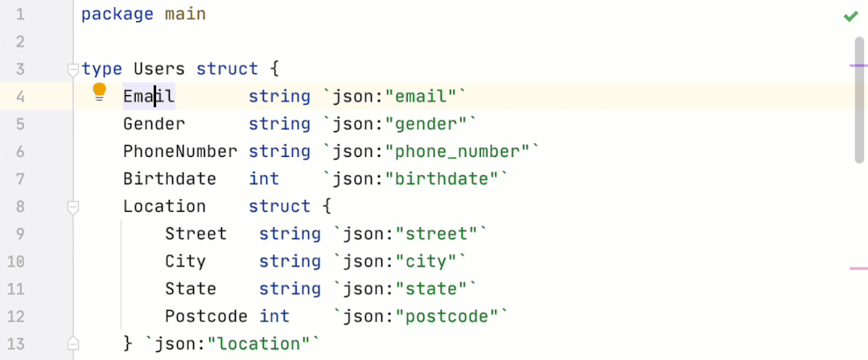Click line number 1 in the gutter

pyautogui.click(x=20, y=14)
